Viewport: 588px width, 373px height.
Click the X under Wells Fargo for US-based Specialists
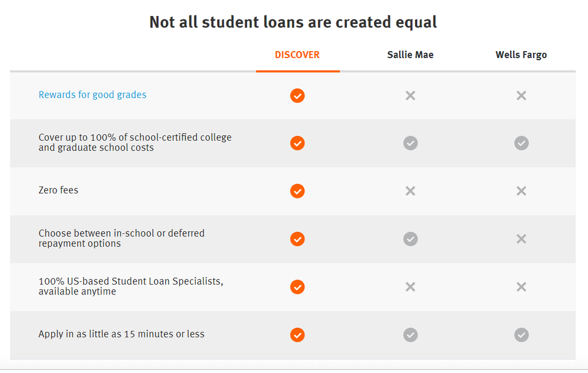click(521, 286)
